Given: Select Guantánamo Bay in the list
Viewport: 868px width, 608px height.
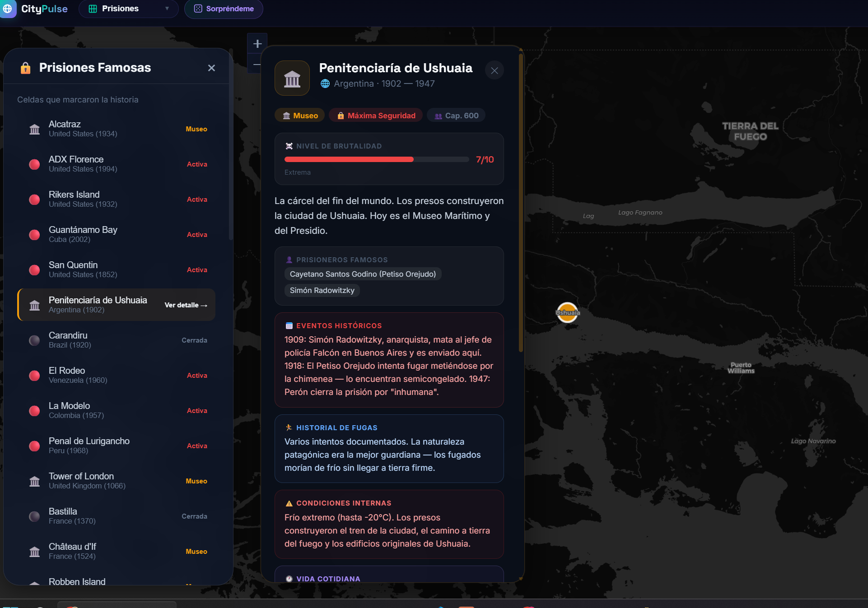Looking at the screenshot, I should tap(117, 234).
